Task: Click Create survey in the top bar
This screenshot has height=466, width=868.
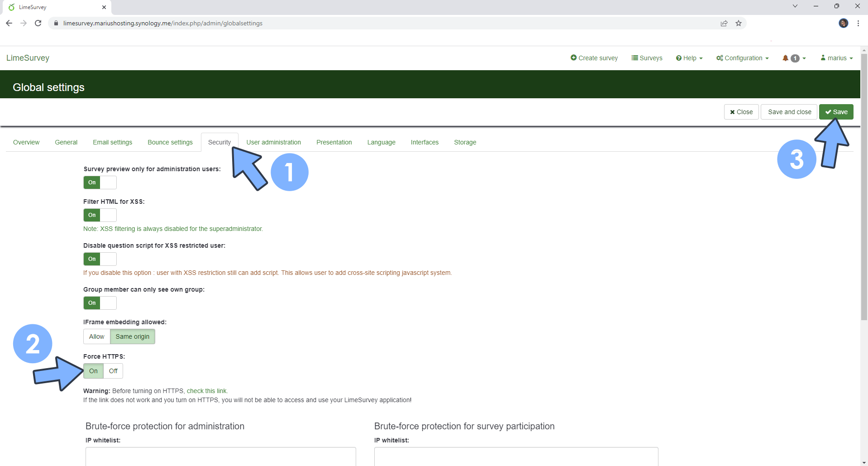Action: (x=594, y=58)
